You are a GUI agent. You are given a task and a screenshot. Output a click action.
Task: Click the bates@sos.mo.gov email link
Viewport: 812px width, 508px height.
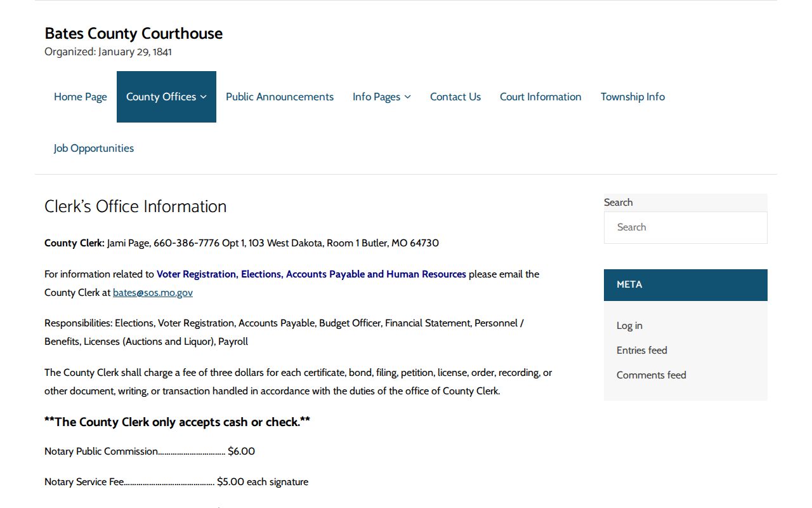click(x=153, y=293)
